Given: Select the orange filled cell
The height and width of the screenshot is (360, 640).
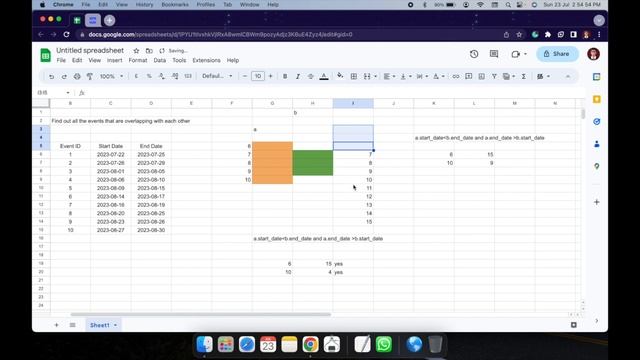Looking at the screenshot, I should [x=272, y=163].
